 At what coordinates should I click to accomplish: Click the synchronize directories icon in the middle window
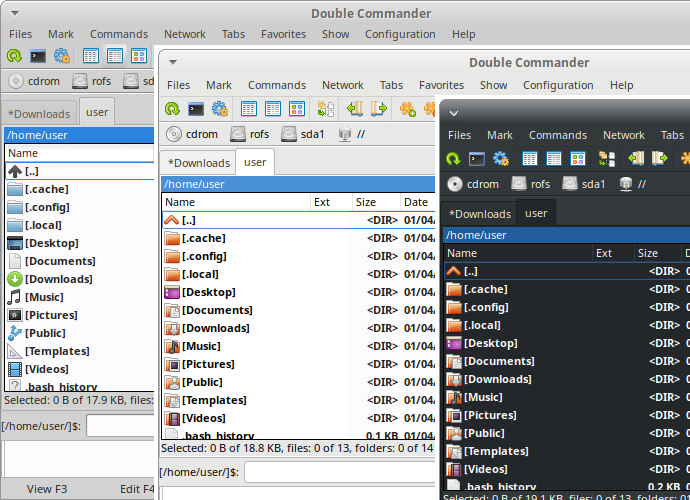click(326, 109)
